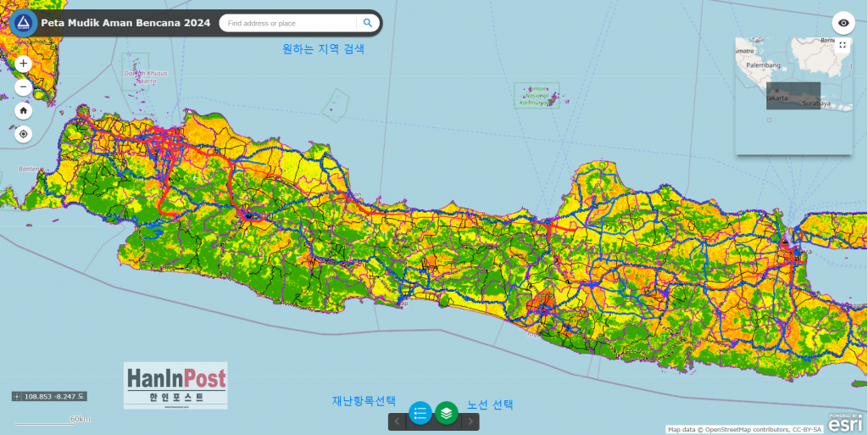The width and height of the screenshot is (868, 435).
Task: Click the app logo beside the title
Action: (24, 22)
